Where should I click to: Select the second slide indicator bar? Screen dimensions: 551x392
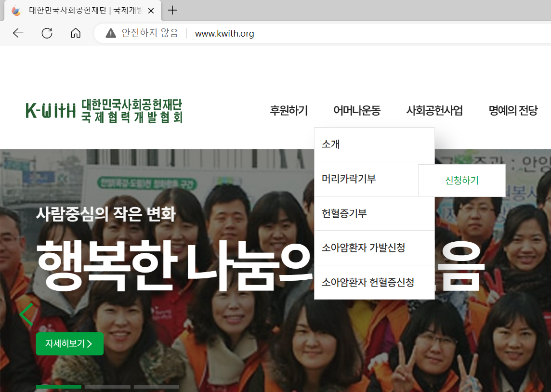pyautogui.click(x=107, y=386)
